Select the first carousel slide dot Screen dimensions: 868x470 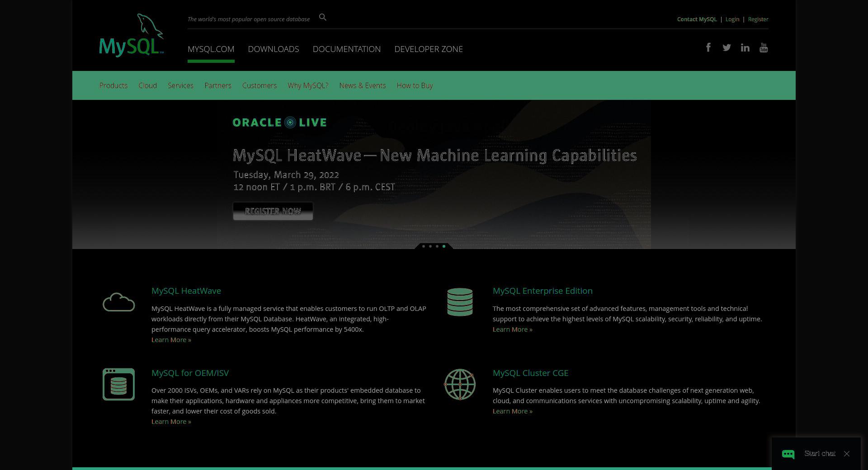tap(424, 246)
